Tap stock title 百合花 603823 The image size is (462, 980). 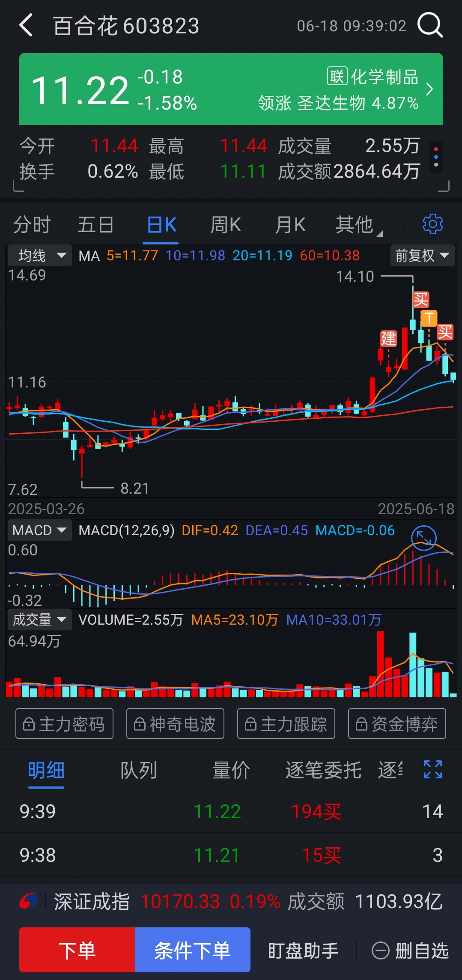(126, 26)
